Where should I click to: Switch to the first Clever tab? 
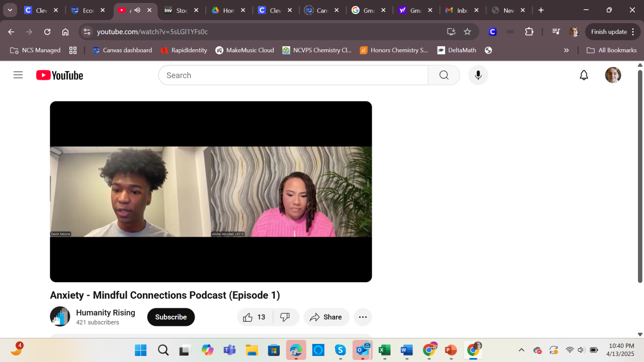pos(42,10)
